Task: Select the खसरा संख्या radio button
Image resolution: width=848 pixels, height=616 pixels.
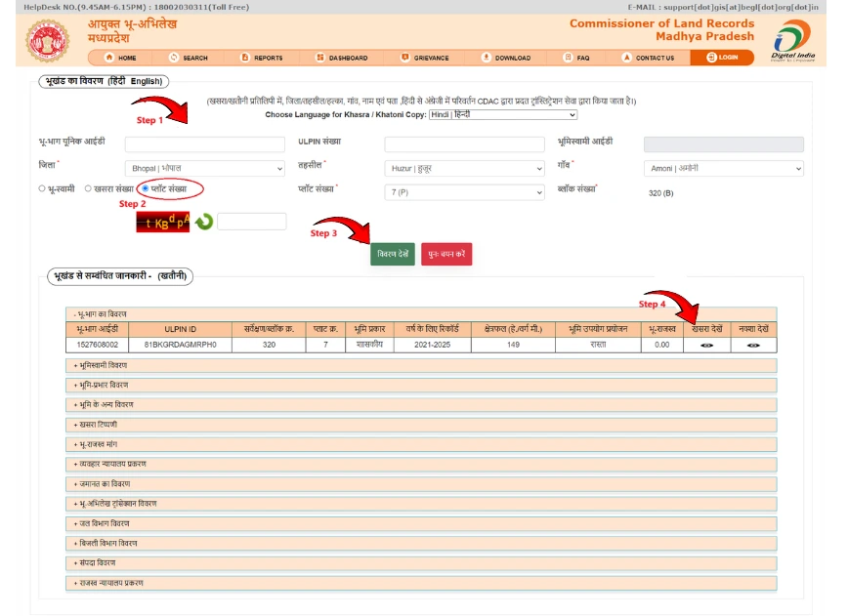Action: [88, 188]
